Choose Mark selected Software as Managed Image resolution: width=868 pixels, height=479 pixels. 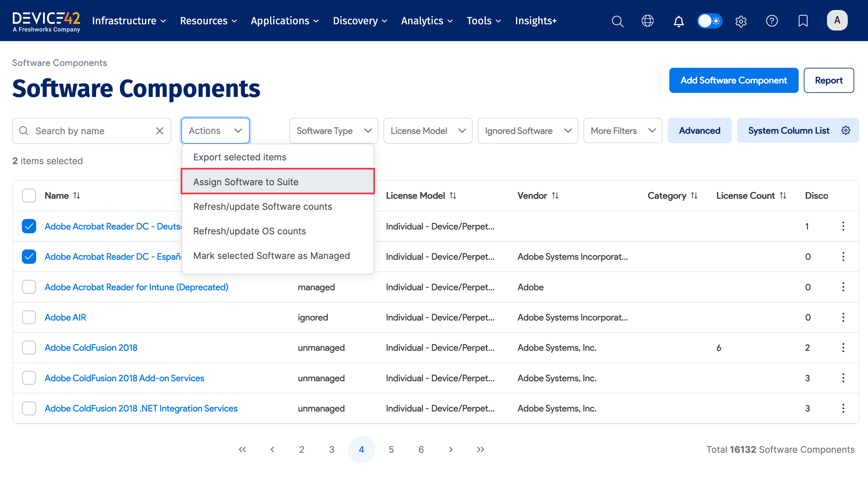pos(271,255)
